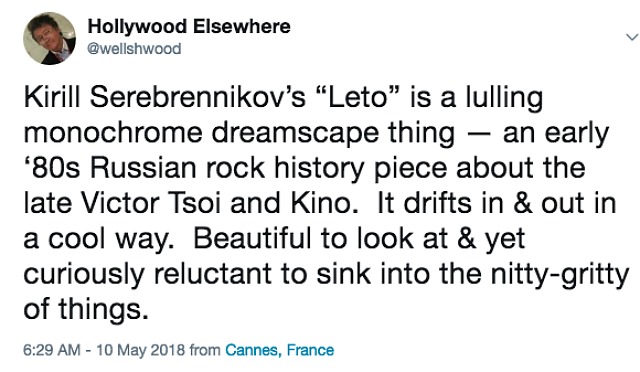Click the phrase curiously reluctant
This screenshot has height=372, width=640.
click(147, 274)
